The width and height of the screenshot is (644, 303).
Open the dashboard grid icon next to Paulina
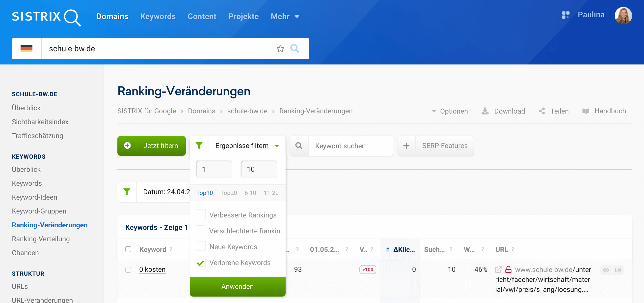pyautogui.click(x=565, y=15)
